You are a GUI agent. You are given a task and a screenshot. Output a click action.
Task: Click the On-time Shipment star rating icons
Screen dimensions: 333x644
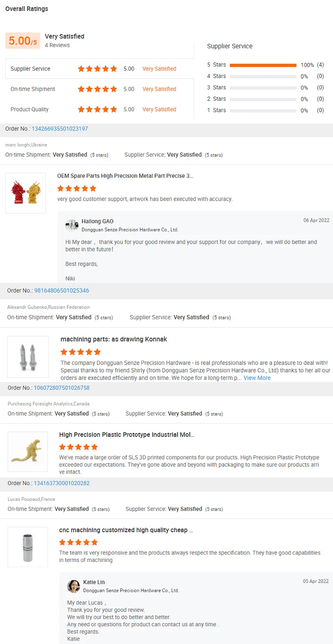[x=97, y=89]
